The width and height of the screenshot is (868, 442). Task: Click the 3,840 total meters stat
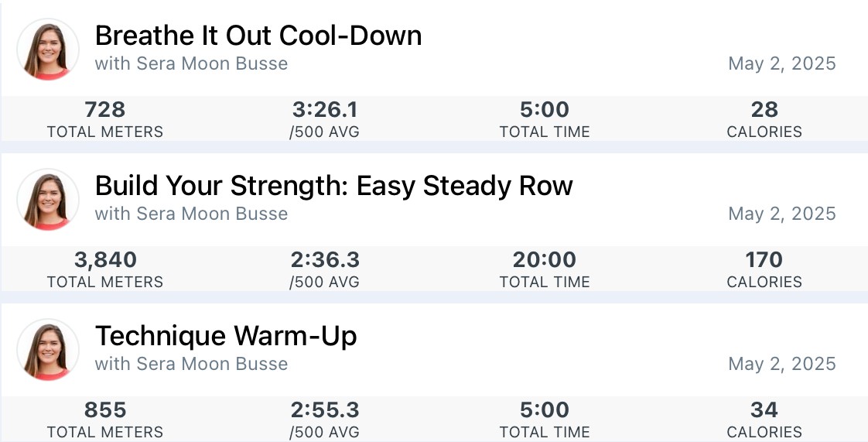(x=105, y=269)
